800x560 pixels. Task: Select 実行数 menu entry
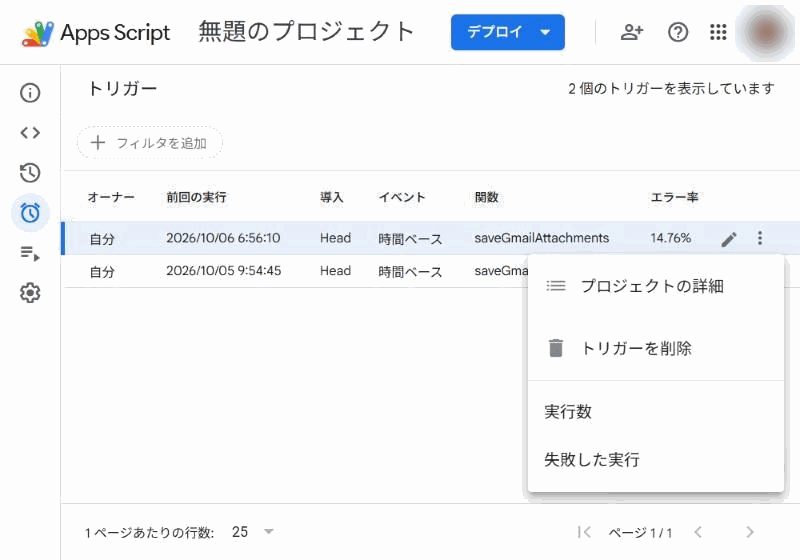656,412
